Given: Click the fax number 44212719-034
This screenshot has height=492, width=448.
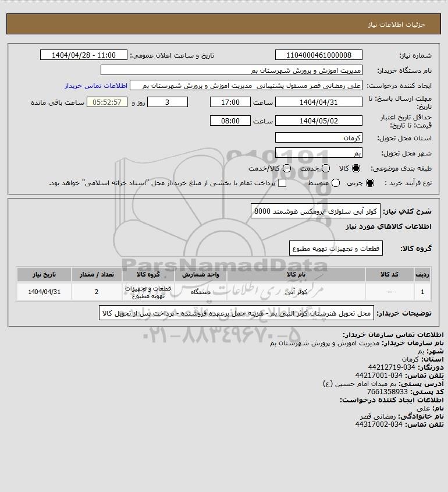Looking at the screenshot, I should coord(391,367).
